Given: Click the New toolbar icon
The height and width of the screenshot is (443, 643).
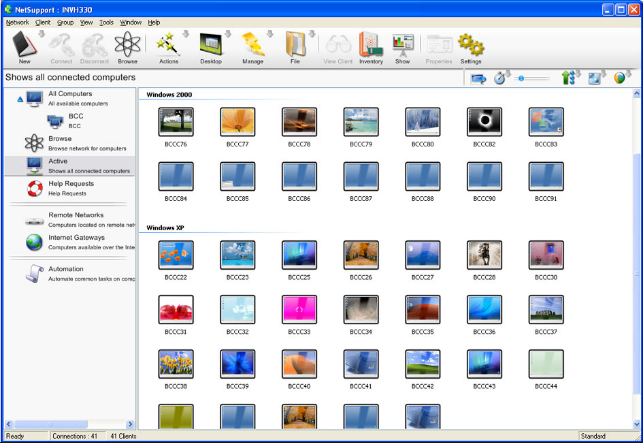Looking at the screenshot, I should point(24,45).
